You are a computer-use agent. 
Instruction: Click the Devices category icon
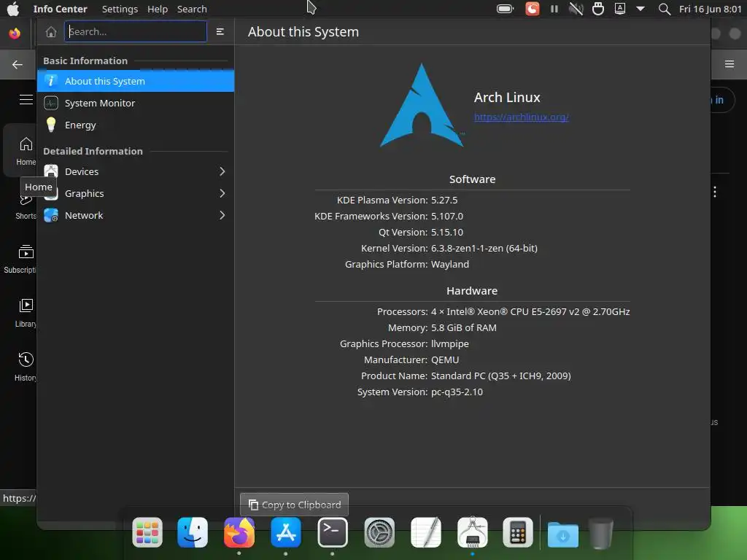(51, 171)
